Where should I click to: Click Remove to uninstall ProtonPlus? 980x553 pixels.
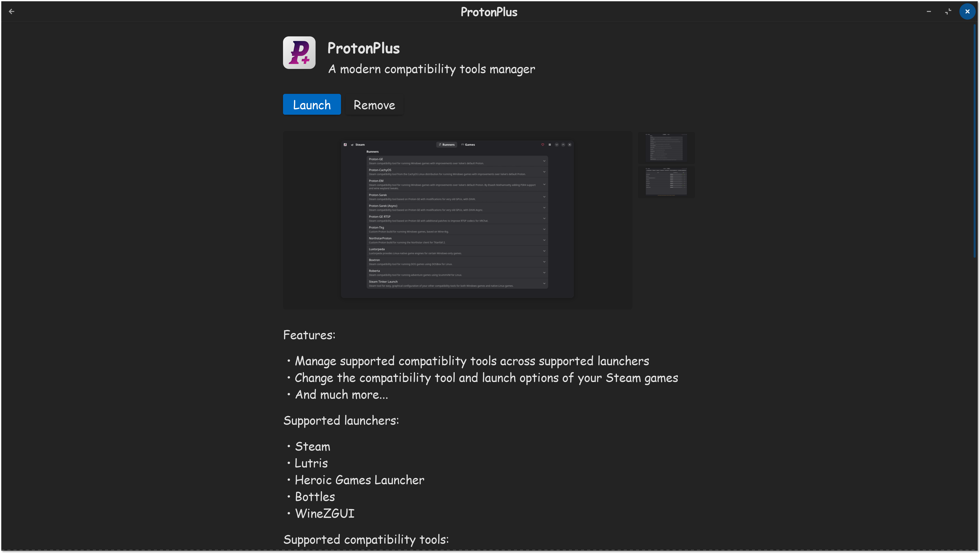pyautogui.click(x=374, y=104)
